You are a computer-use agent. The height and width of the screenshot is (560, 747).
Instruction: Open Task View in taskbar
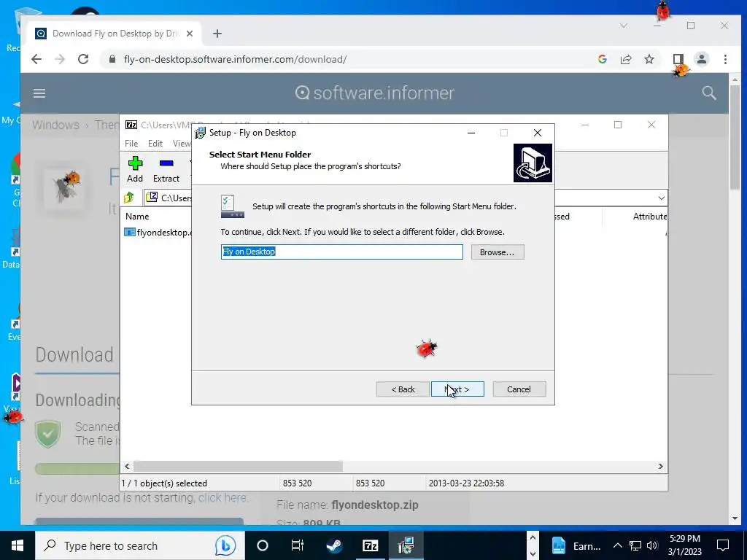pos(298,545)
